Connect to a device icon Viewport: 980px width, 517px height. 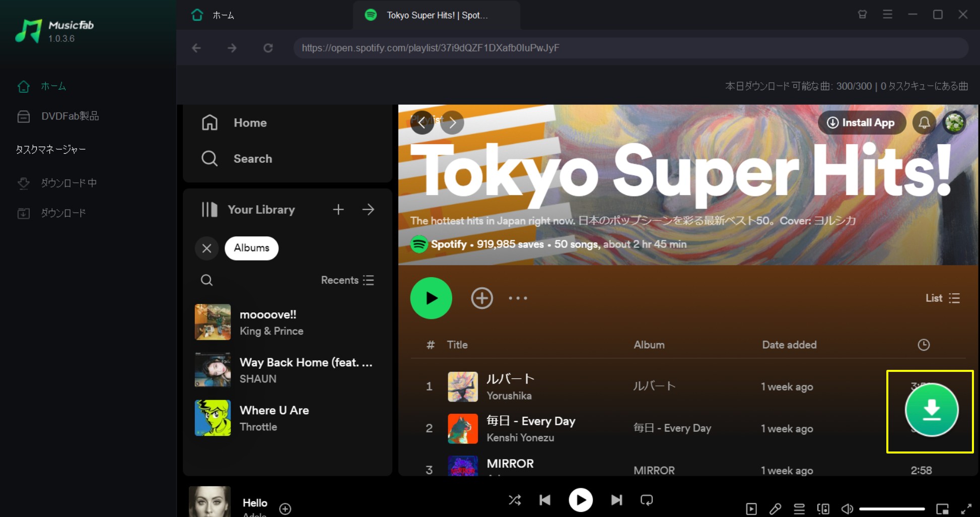pos(823,509)
